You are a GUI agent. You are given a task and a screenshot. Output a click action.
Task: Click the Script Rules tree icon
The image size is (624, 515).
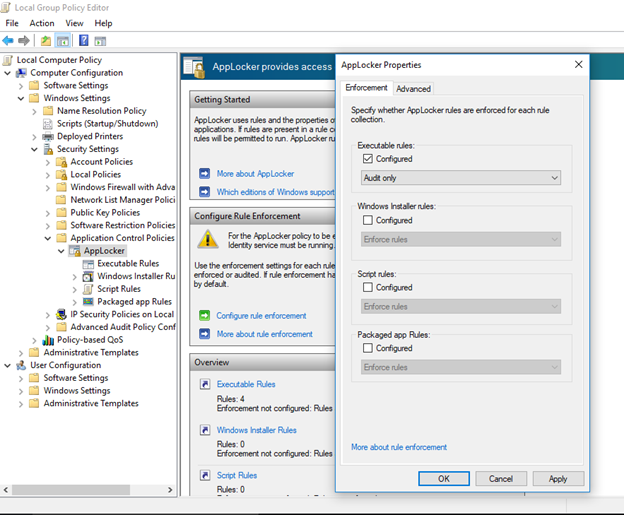coord(88,289)
